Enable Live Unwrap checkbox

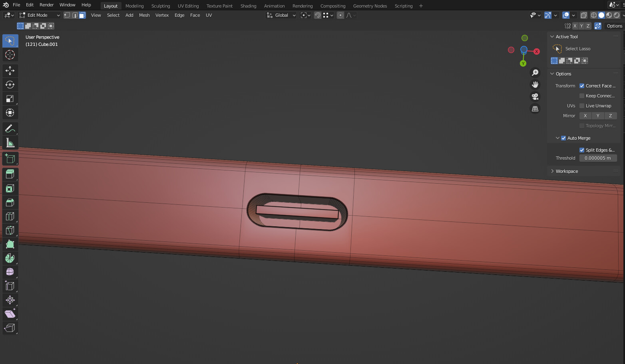click(x=582, y=106)
